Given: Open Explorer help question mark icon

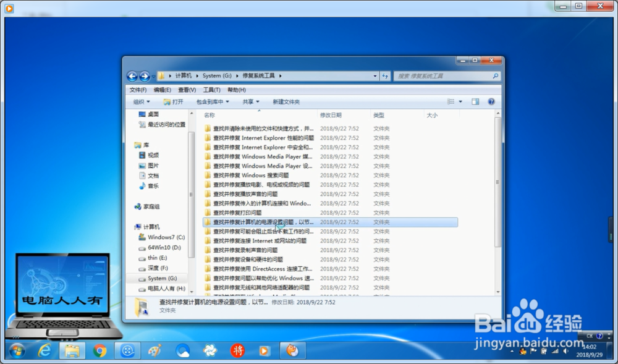Looking at the screenshot, I should tap(491, 101).
